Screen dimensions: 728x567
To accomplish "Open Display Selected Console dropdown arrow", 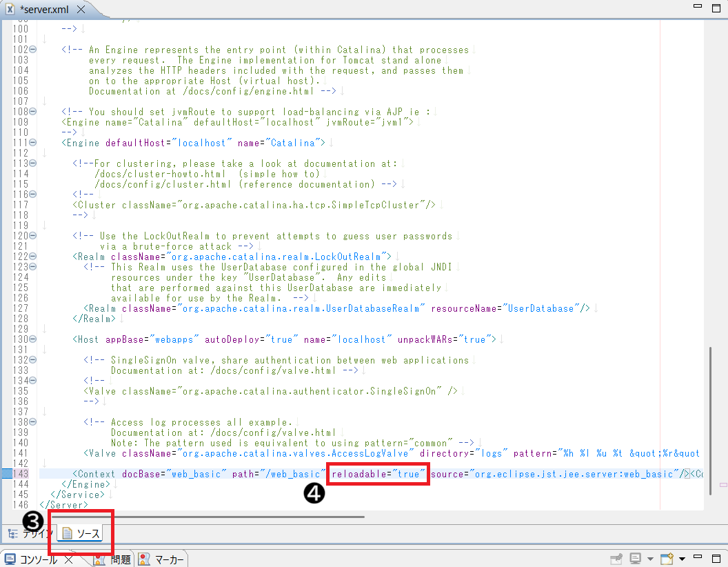I will 650,559.
